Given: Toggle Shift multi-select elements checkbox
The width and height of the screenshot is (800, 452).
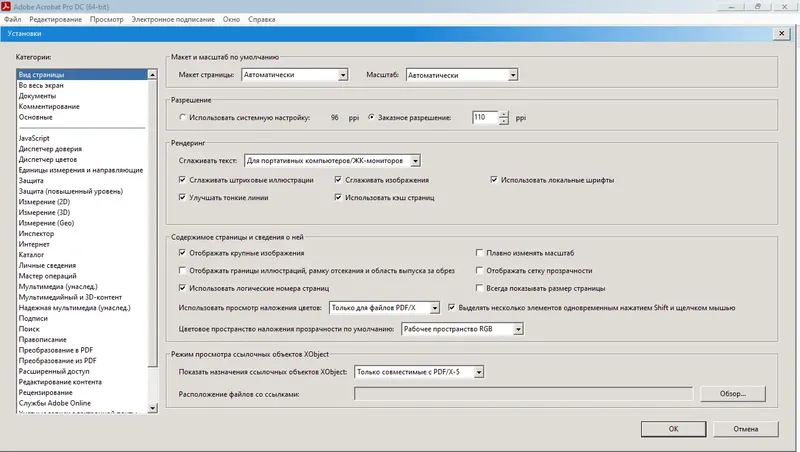Looking at the screenshot, I should tap(452, 307).
